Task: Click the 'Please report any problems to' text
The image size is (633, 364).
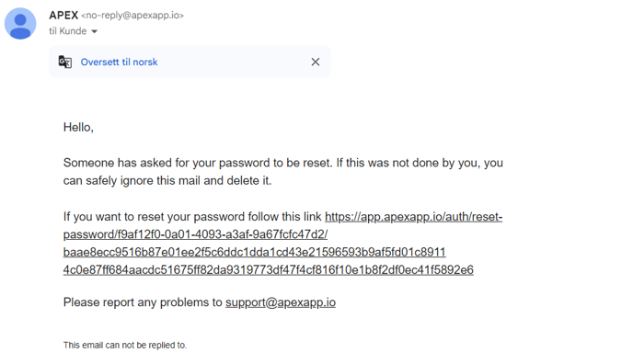Action: [143, 302]
